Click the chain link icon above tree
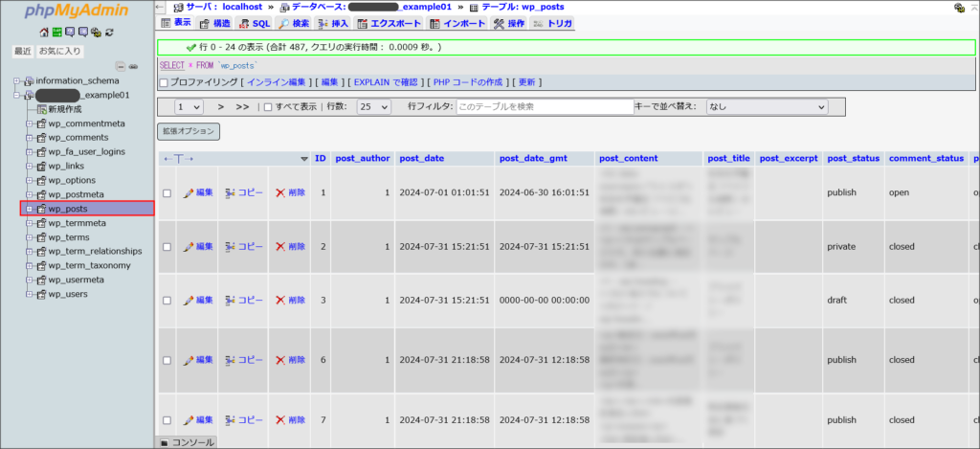The width and height of the screenshot is (980, 449). pos(133,66)
